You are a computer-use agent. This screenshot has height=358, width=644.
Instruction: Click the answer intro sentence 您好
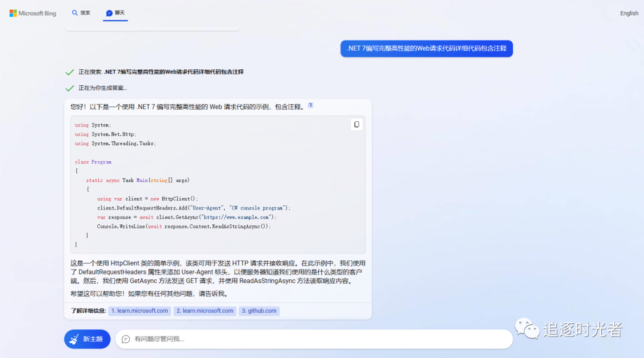tap(188, 107)
